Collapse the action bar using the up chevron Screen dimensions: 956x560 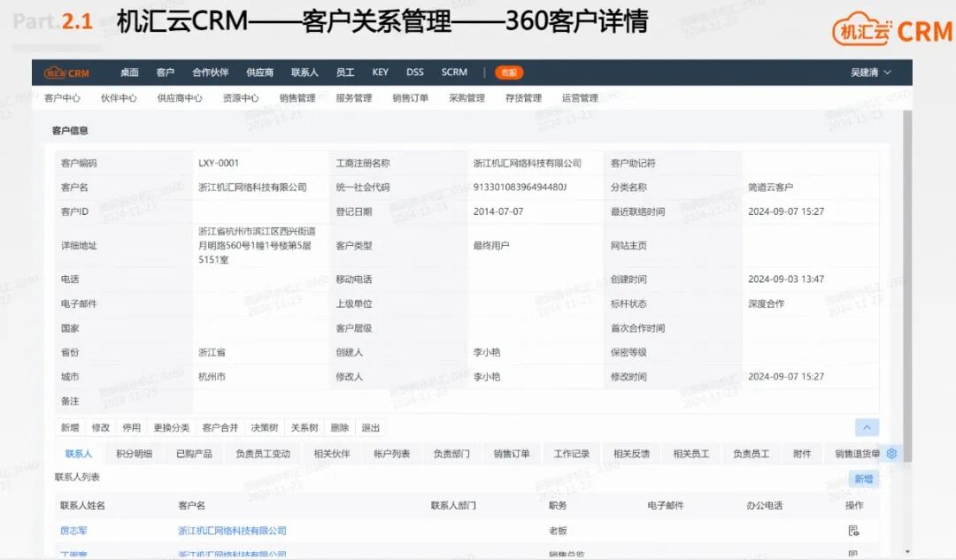867,426
